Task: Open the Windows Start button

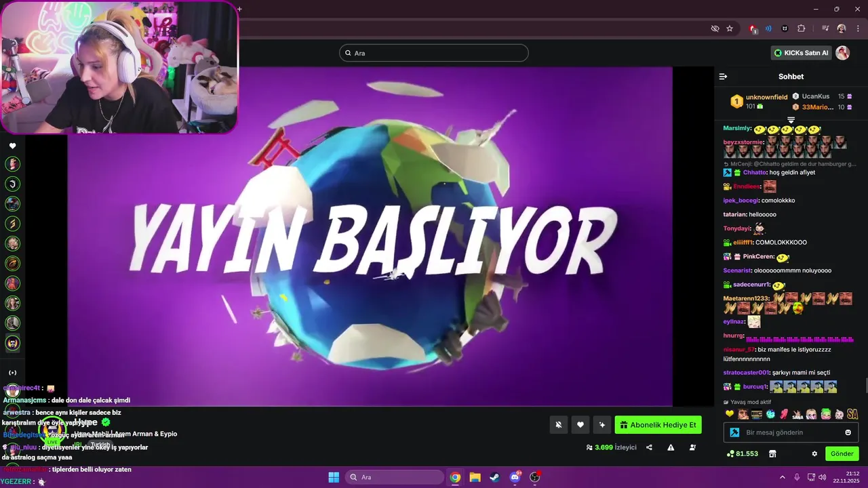Action: [x=334, y=477]
